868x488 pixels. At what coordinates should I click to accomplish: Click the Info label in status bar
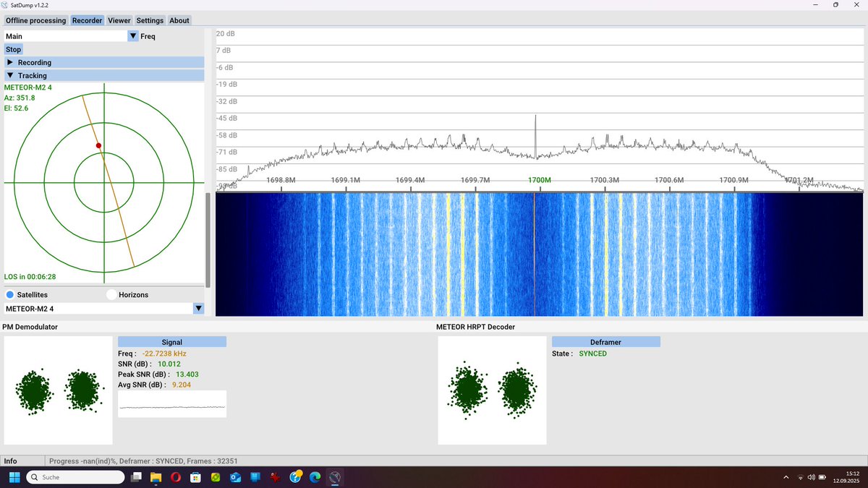11,461
